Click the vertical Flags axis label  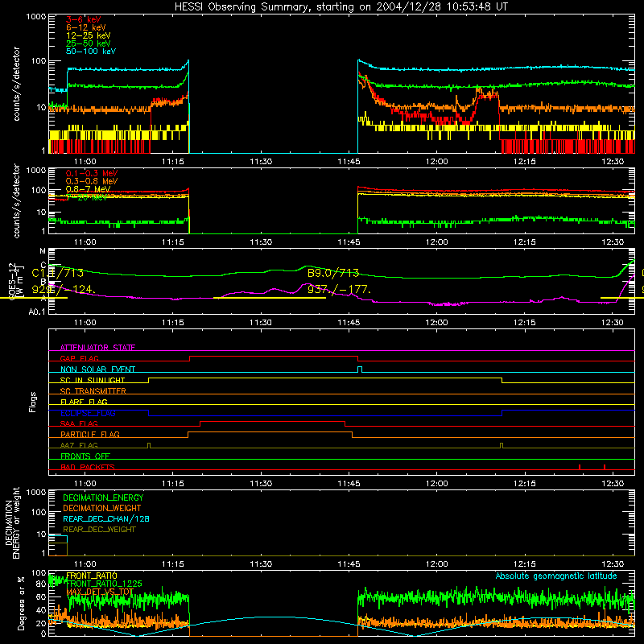click(33, 402)
